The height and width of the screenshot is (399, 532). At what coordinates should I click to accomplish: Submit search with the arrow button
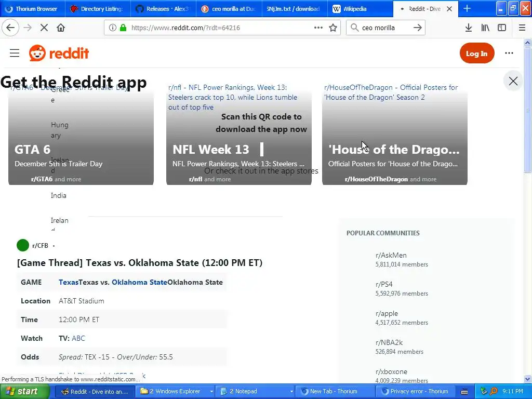pos(417,28)
